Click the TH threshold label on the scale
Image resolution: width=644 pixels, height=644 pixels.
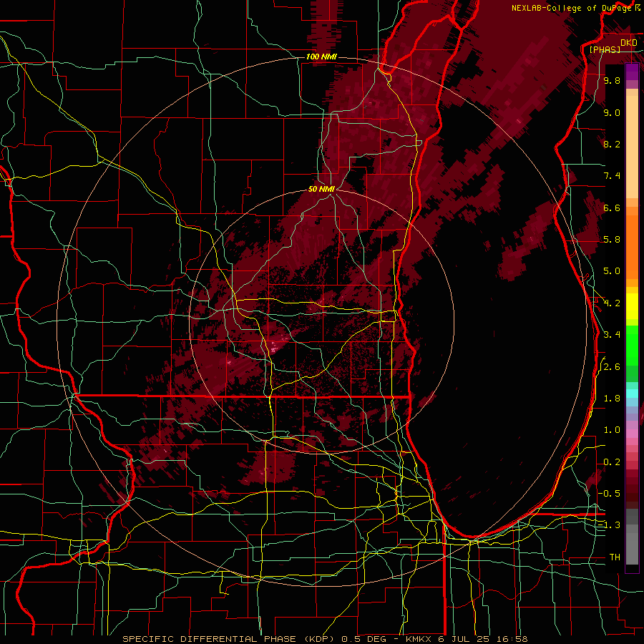pyautogui.click(x=615, y=557)
